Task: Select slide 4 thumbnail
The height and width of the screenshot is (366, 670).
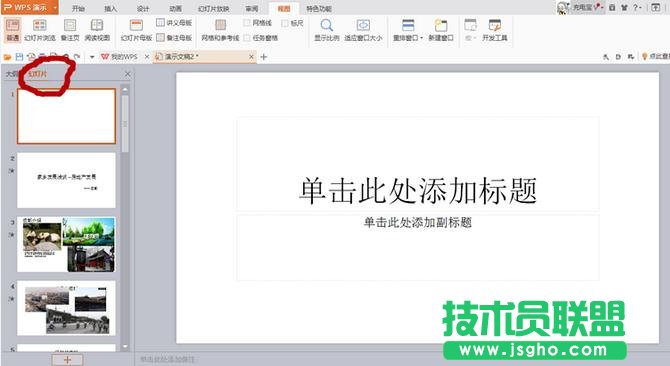Action: click(x=66, y=308)
